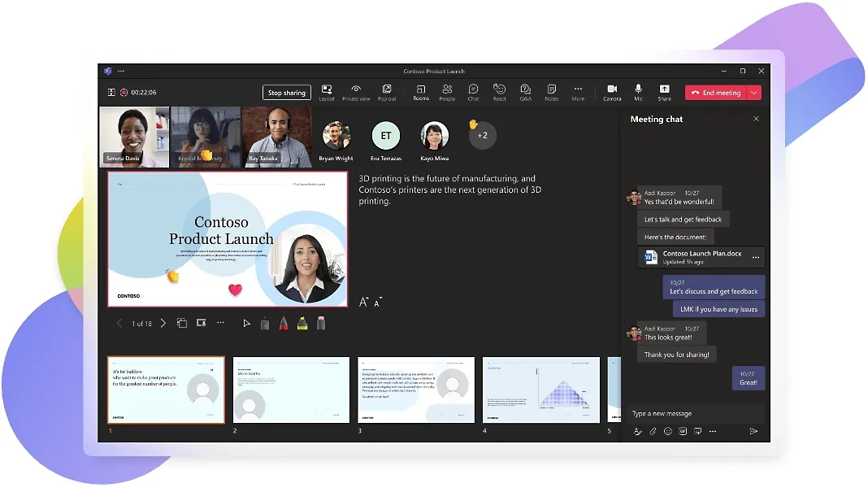Click Bryan Wright's avatar
This screenshot has width=868, height=488.
pyautogui.click(x=336, y=136)
